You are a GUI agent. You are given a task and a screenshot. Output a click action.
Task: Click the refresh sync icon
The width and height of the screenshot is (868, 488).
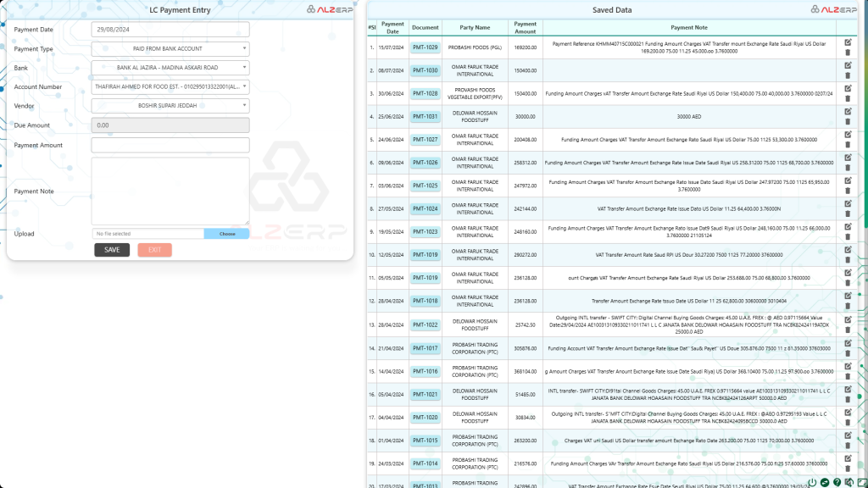(849, 482)
